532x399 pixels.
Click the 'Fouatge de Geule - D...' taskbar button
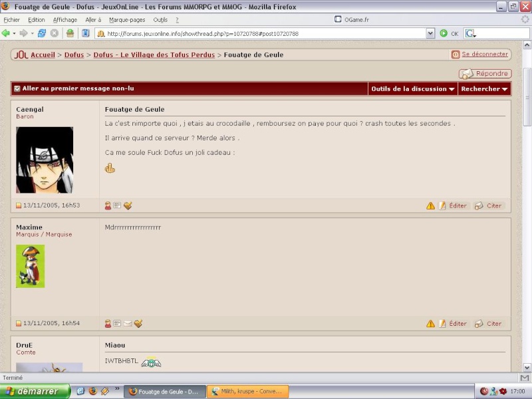tap(165, 392)
